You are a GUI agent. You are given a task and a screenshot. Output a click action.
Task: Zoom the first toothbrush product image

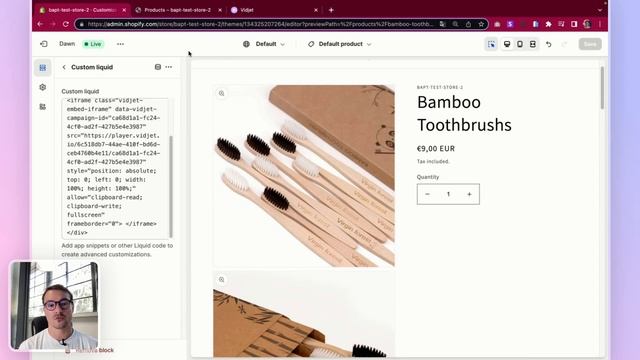point(222,93)
